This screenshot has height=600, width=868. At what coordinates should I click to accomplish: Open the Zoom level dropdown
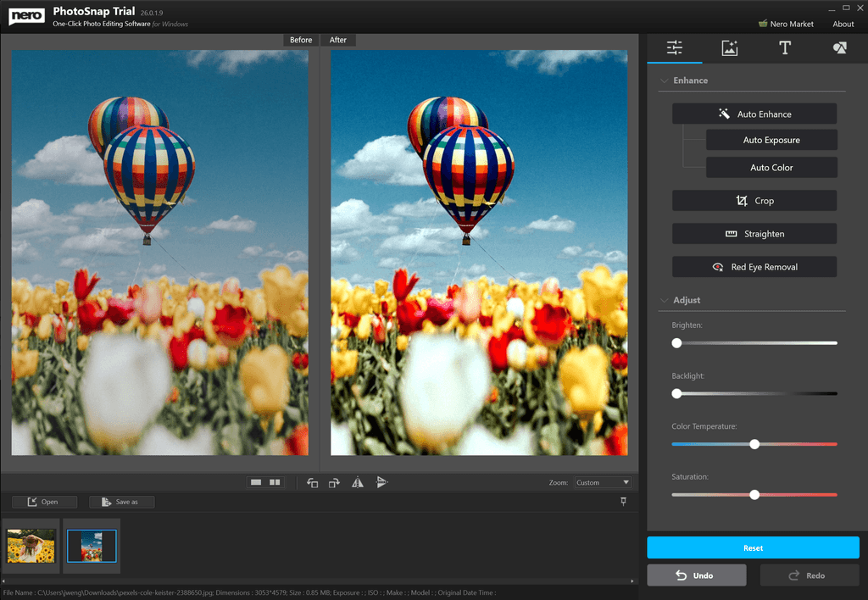click(x=602, y=481)
